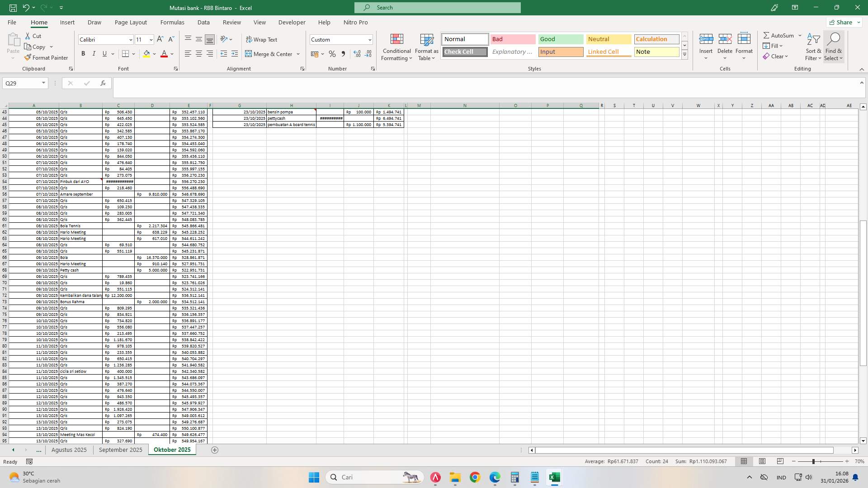The width and height of the screenshot is (868, 488).
Task: Toggle italic formatting
Action: coord(94,53)
